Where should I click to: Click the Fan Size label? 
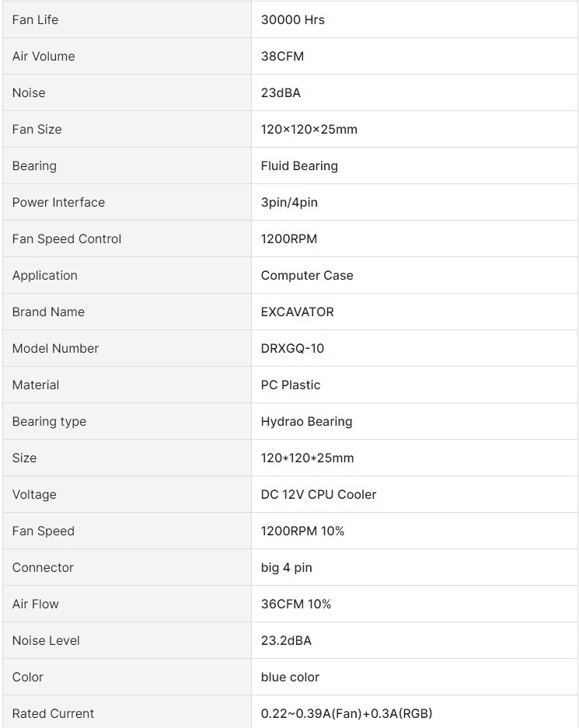(x=37, y=129)
